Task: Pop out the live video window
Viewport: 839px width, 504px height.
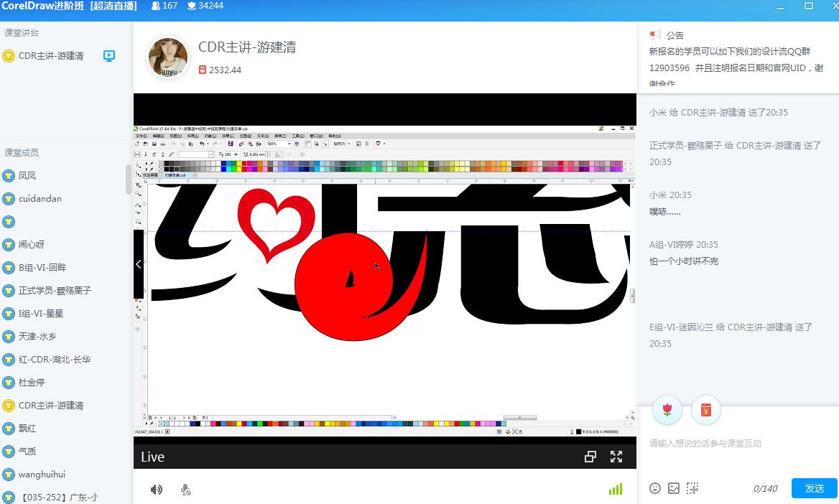Action: [590, 457]
